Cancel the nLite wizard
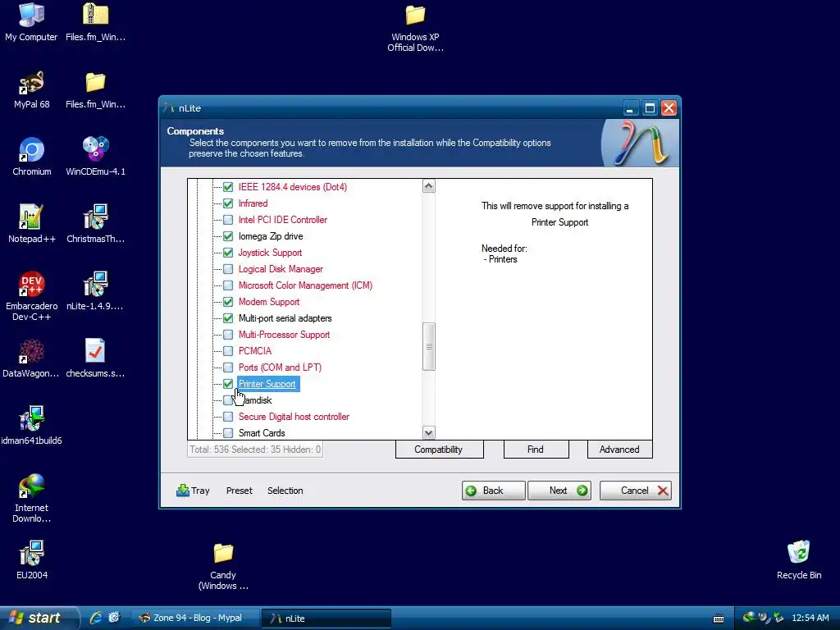This screenshot has height=630, width=840. pos(636,491)
